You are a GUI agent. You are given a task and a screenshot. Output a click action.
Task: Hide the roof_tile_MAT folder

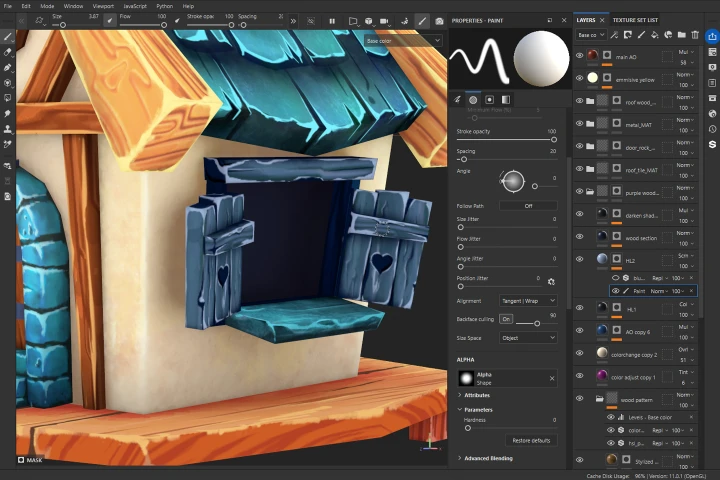point(579,169)
